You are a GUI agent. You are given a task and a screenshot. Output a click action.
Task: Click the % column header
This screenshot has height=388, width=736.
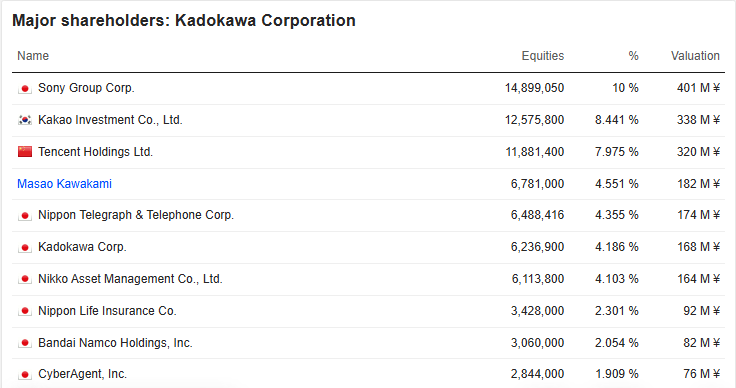coord(633,56)
